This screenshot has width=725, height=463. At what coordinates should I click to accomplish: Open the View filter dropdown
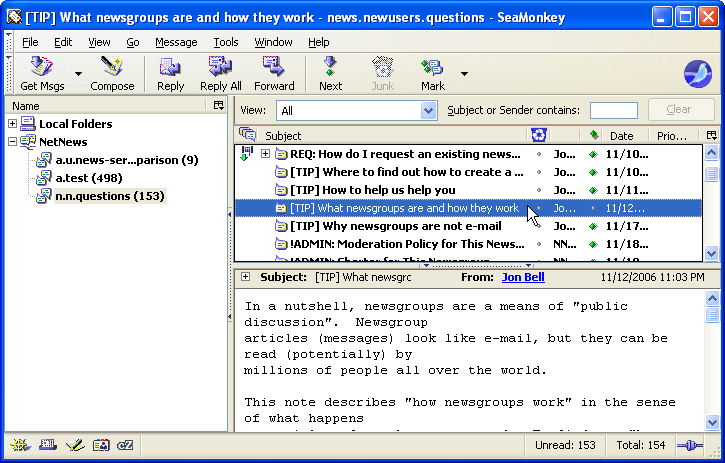click(428, 111)
